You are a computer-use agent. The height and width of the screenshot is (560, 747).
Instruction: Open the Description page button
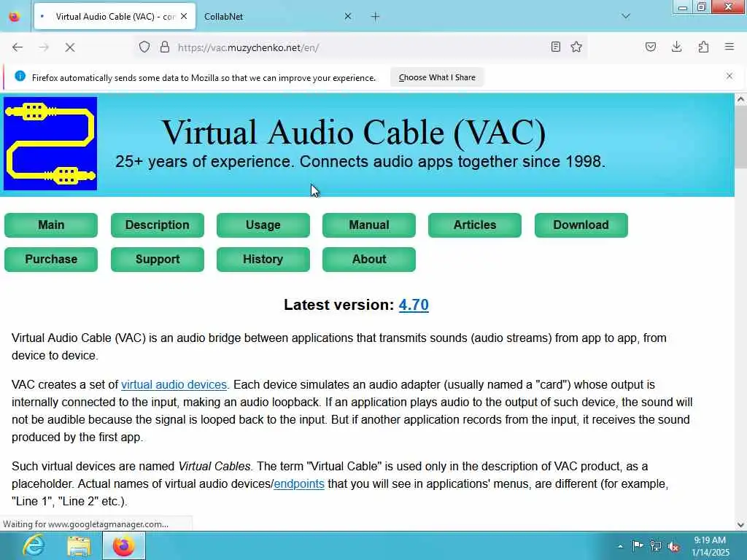[x=158, y=225]
